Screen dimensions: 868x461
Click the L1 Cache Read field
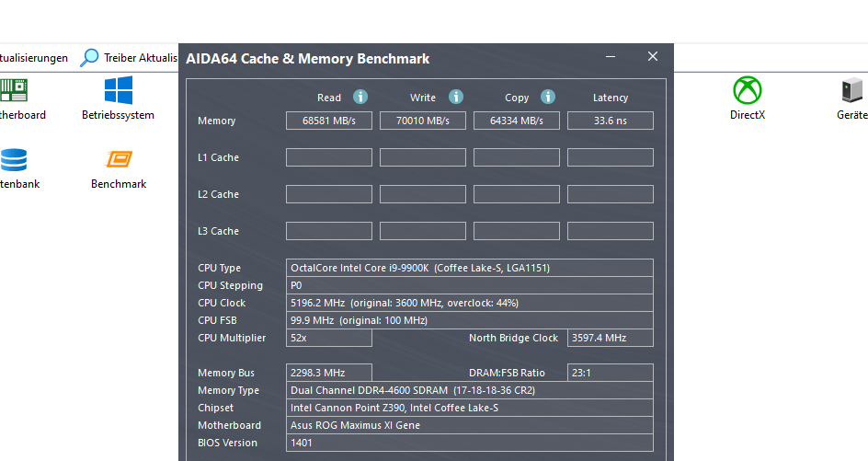tap(329, 157)
